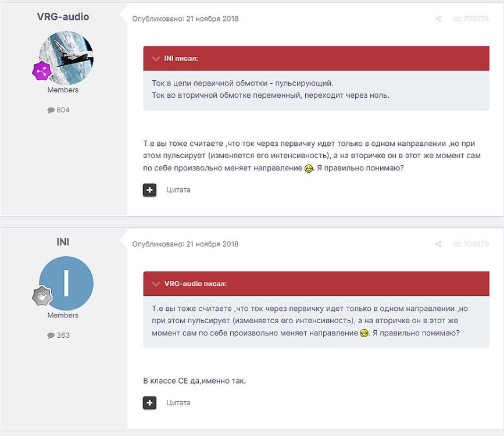The width and height of the screenshot is (504, 436).
Task: Open INI's blue letter avatar
Action: tap(66, 283)
